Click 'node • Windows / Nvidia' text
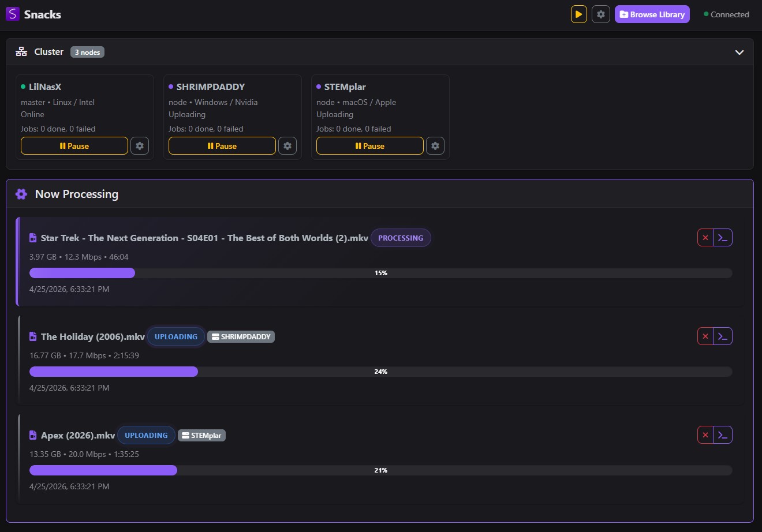762x532 pixels. [x=213, y=102]
